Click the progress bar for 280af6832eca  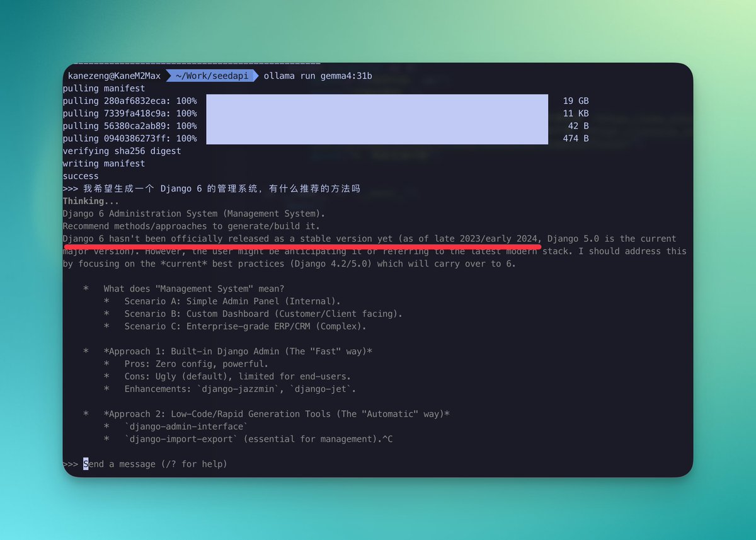pyautogui.click(x=377, y=101)
